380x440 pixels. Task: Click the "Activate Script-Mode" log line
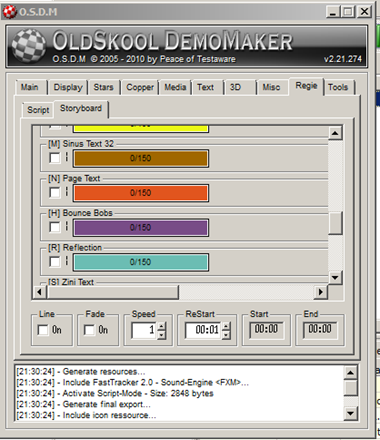[x=115, y=394]
